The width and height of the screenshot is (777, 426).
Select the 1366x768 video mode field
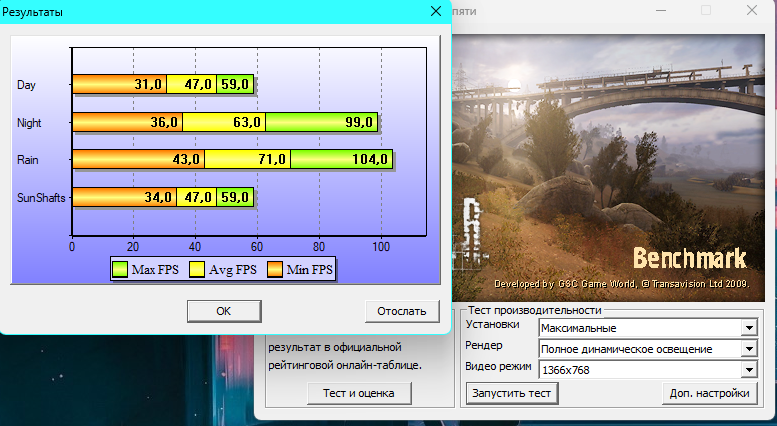click(x=648, y=370)
